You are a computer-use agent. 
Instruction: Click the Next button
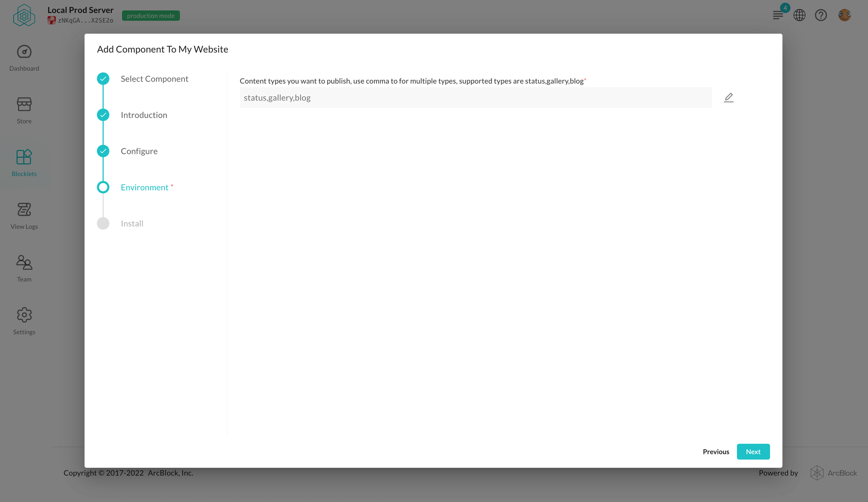point(753,451)
